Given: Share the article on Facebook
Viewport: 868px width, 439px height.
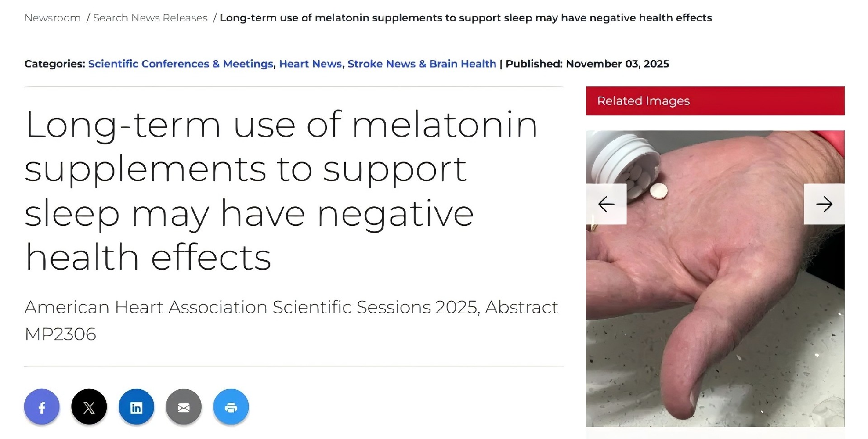Looking at the screenshot, I should pos(42,407).
